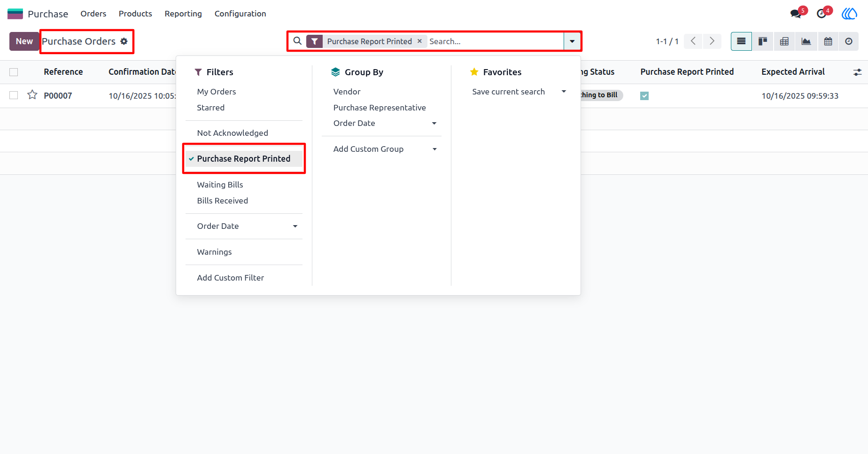The image size is (868, 454).
Task: Open the Purchase app home icon
Action: click(15, 14)
